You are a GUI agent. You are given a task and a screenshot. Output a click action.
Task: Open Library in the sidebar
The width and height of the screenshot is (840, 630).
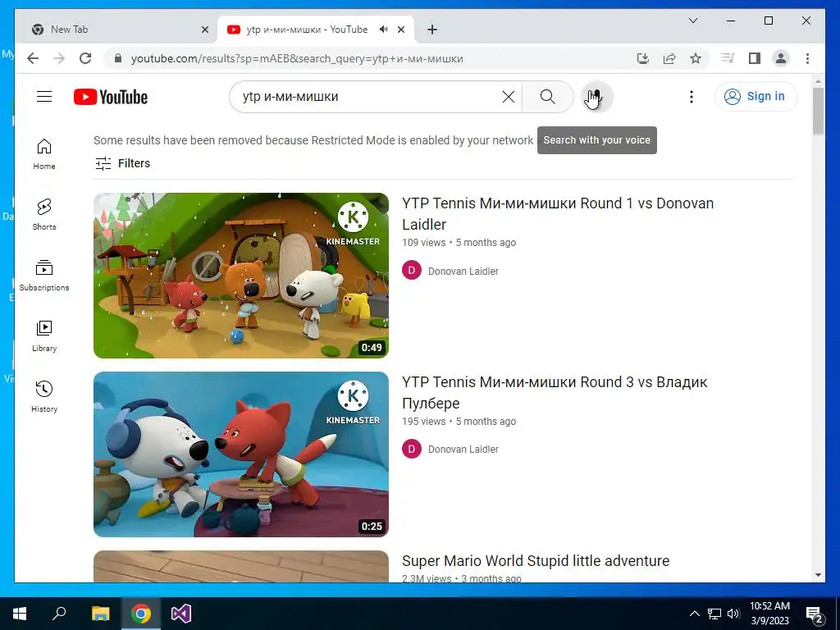[44, 336]
